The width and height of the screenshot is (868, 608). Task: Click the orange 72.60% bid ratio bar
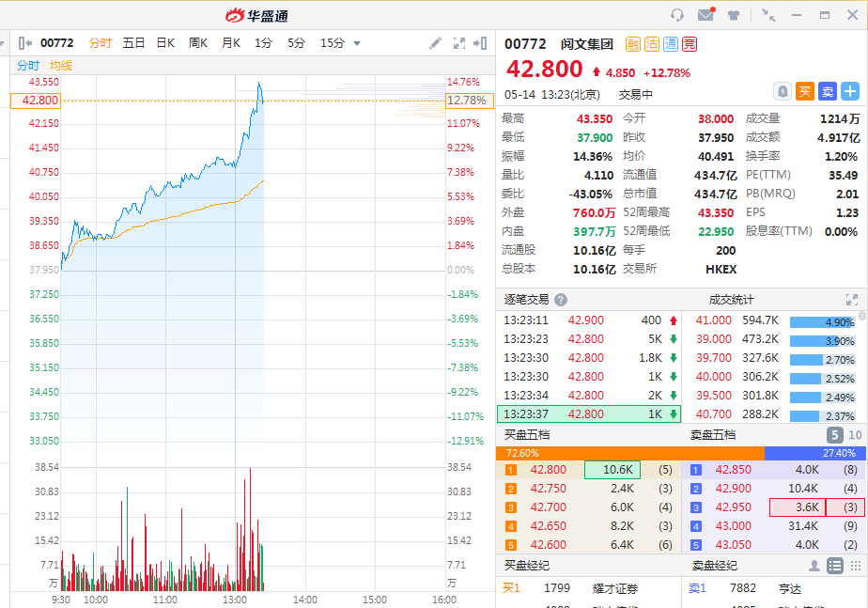[x=630, y=454]
